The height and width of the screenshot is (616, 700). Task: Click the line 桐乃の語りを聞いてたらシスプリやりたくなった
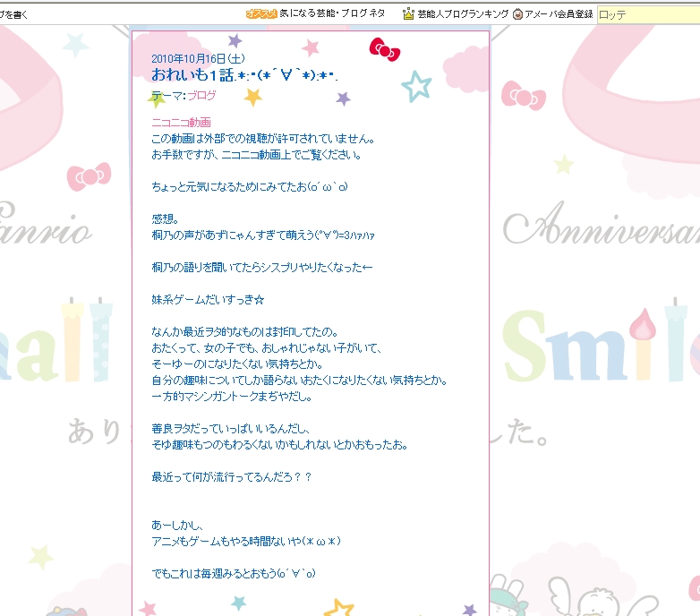tap(261, 268)
